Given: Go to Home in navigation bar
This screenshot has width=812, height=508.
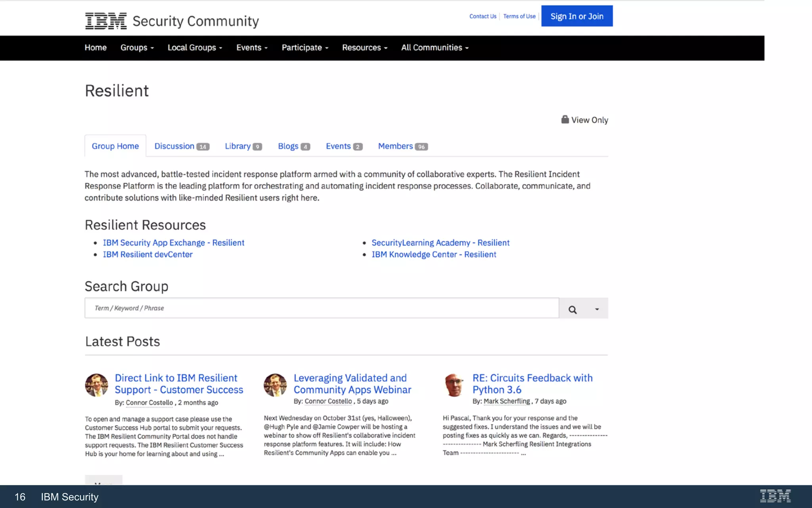Looking at the screenshot, I should (96, 48).
